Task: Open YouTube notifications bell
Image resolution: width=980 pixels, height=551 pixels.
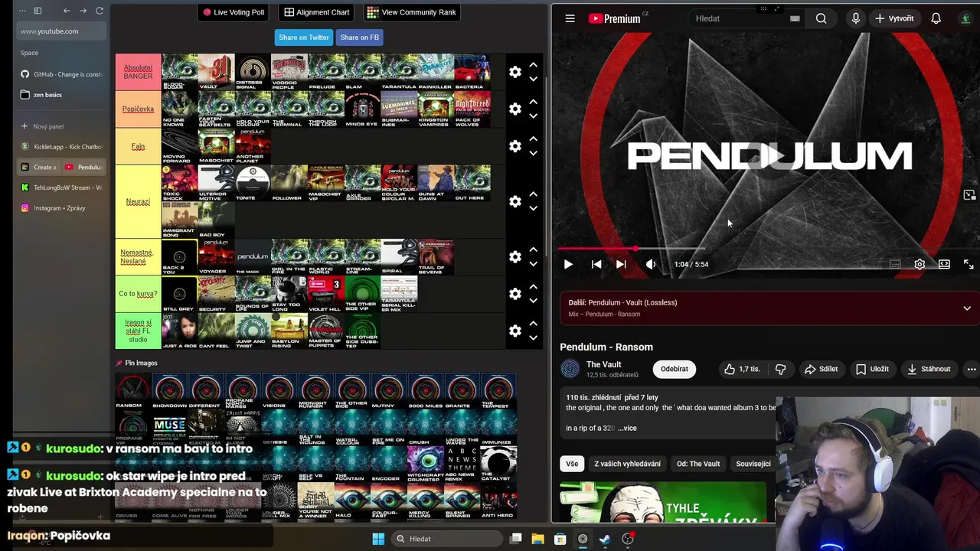Action: (936, 18)
